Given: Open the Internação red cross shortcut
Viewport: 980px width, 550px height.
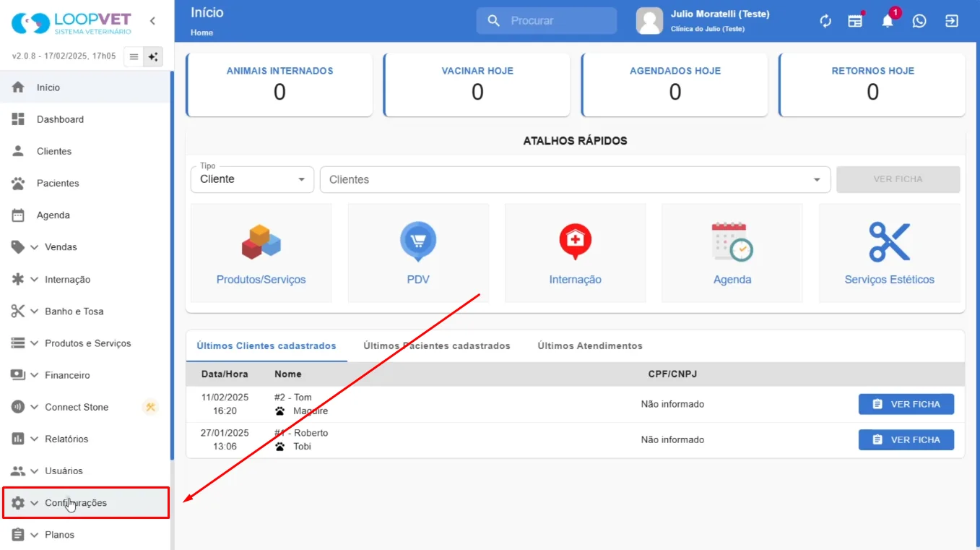Looking at the screenshot, I should [575, 253].
